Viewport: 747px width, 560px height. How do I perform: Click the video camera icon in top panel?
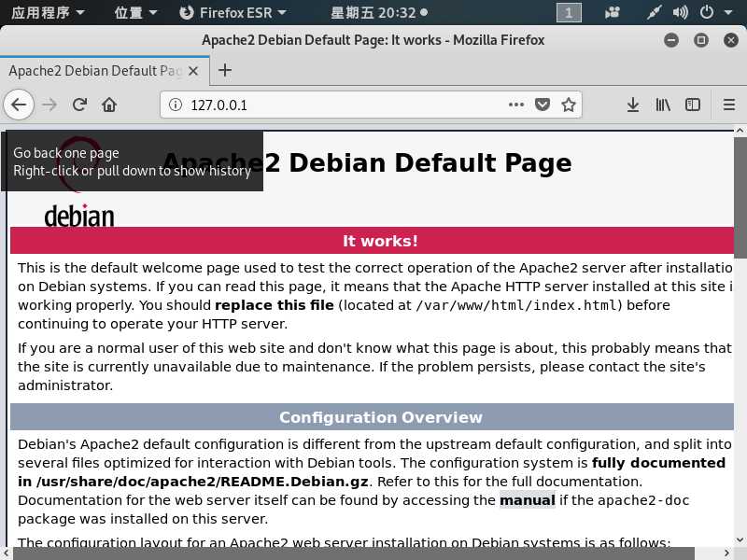coord(613,12)
